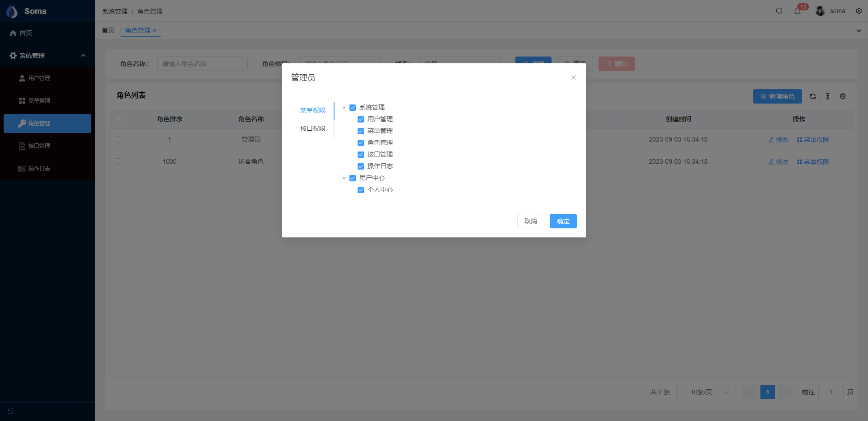Viewport: 868px width, 421px height.
Task: Click the settings gear in top-right header
Action: pyautogui.click(x=859, y=11)
